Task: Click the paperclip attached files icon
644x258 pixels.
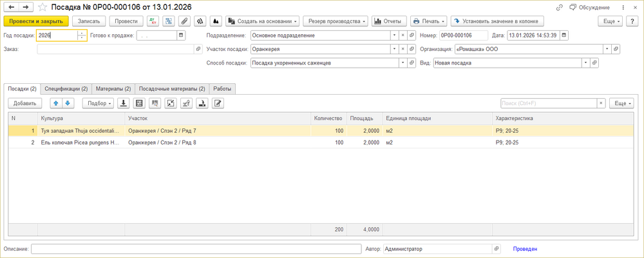Action: (x=184, y=21)
